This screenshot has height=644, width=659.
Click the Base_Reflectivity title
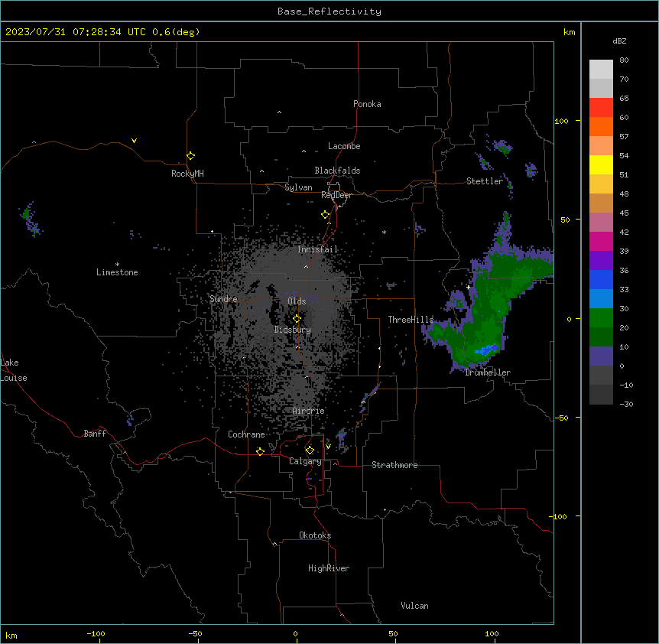[x=329, y=11]
